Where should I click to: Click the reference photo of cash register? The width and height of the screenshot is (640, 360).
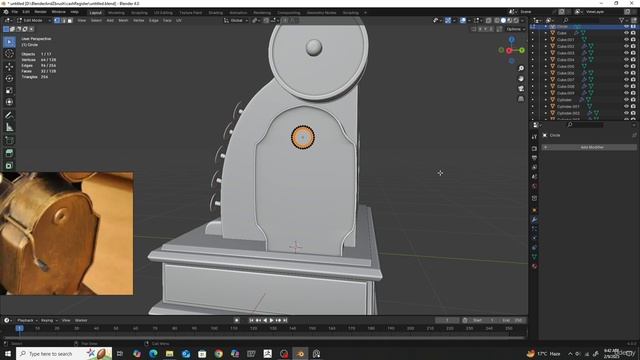(67, 233)
